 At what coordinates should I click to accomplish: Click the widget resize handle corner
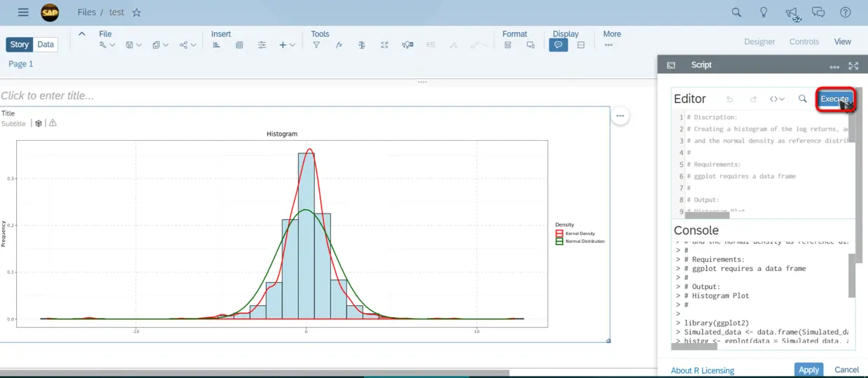coord(608,340)
